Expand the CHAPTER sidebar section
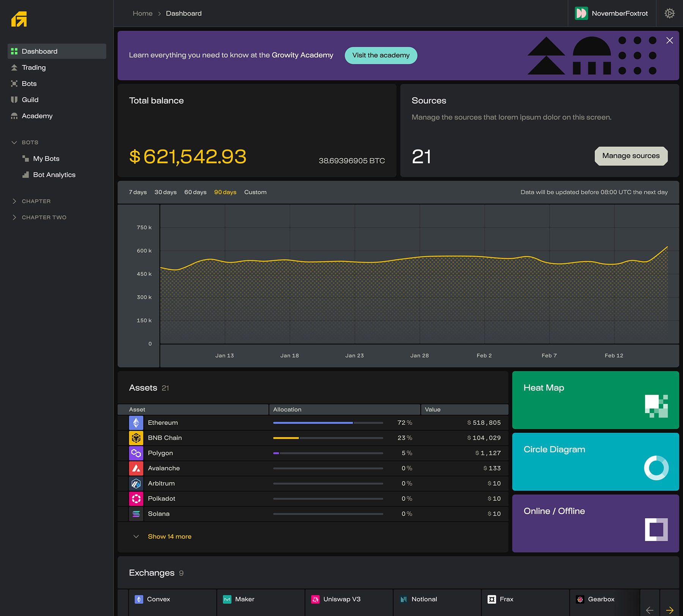The width and height of the screenshot is (683, 616). [x=14, y=201]
